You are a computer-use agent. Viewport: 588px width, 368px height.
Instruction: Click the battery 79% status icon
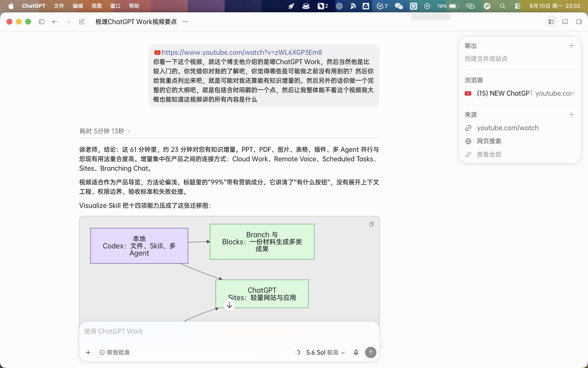tap(448, 6)
